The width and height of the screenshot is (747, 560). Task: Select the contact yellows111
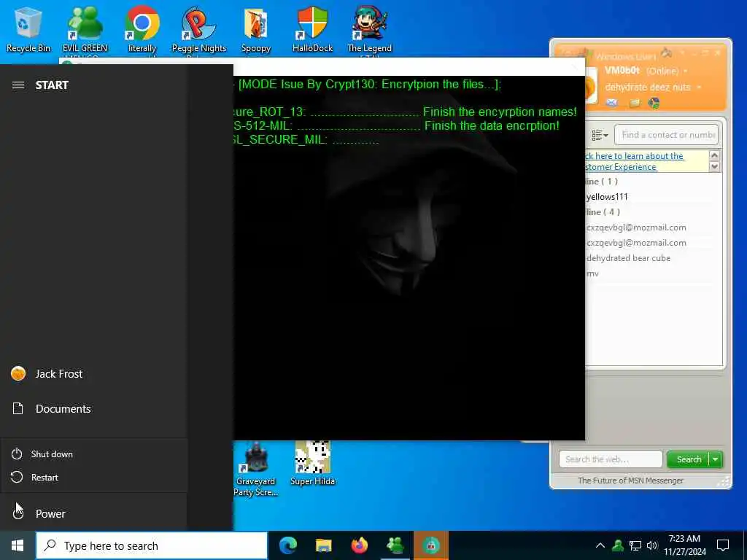coord(607,197)
